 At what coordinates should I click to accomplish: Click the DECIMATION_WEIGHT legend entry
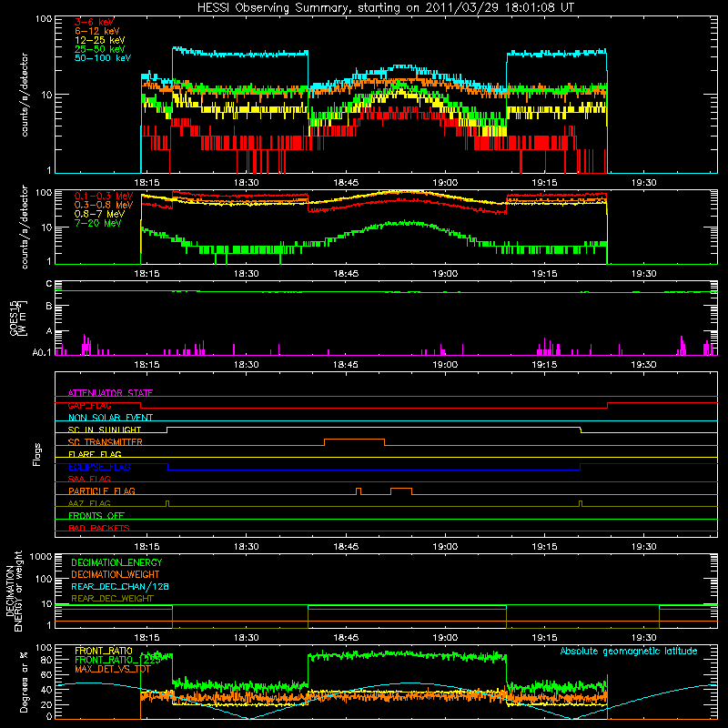pyautogui.click(x=116, y=574)
